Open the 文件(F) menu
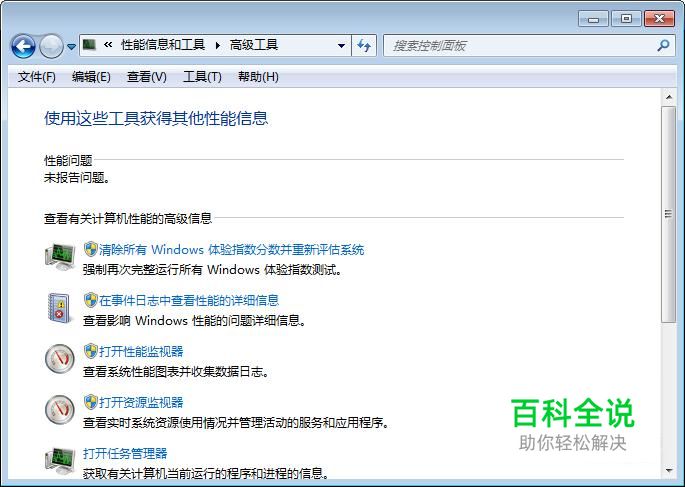The height and width of the screenshot is (487, 685). tap(37, 77)
